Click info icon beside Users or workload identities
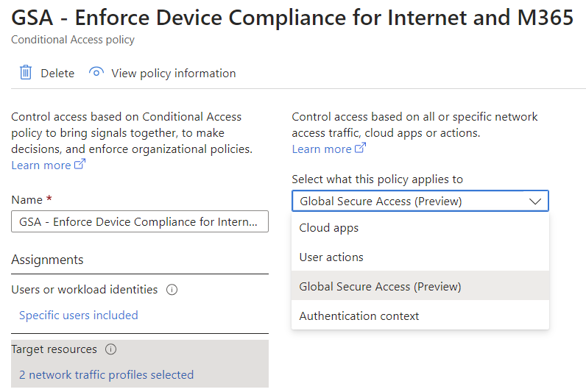This screenshot has height=392, width=586. (x=172, y=290)
